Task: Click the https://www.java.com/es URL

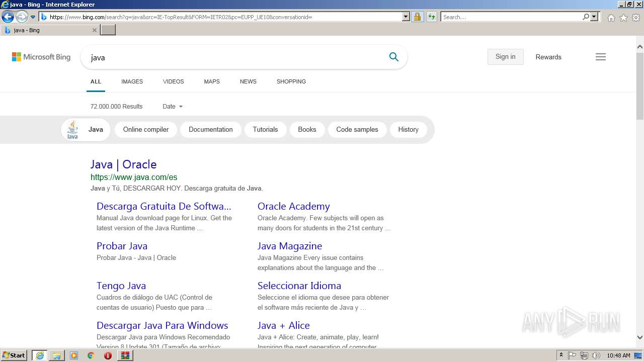Action: click(134, 177)
